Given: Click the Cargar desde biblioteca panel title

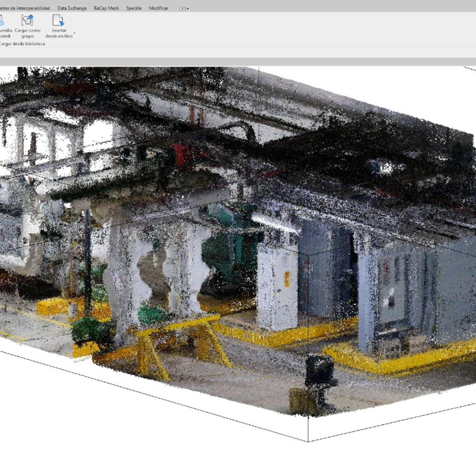Looking at the screenshot, I should pos(22,44).
